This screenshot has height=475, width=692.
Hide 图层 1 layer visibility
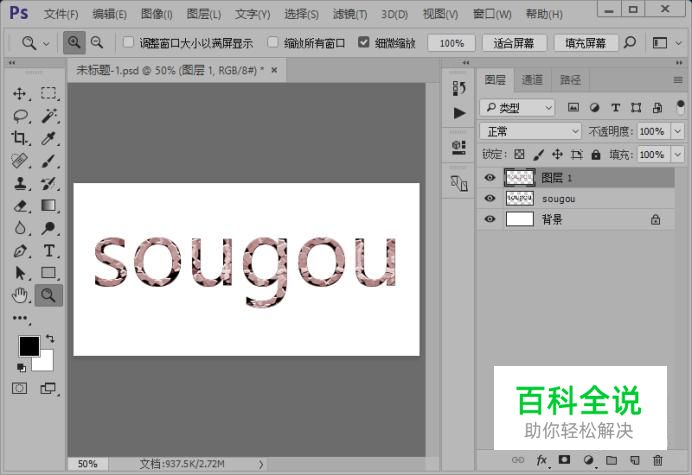[489, 178]
